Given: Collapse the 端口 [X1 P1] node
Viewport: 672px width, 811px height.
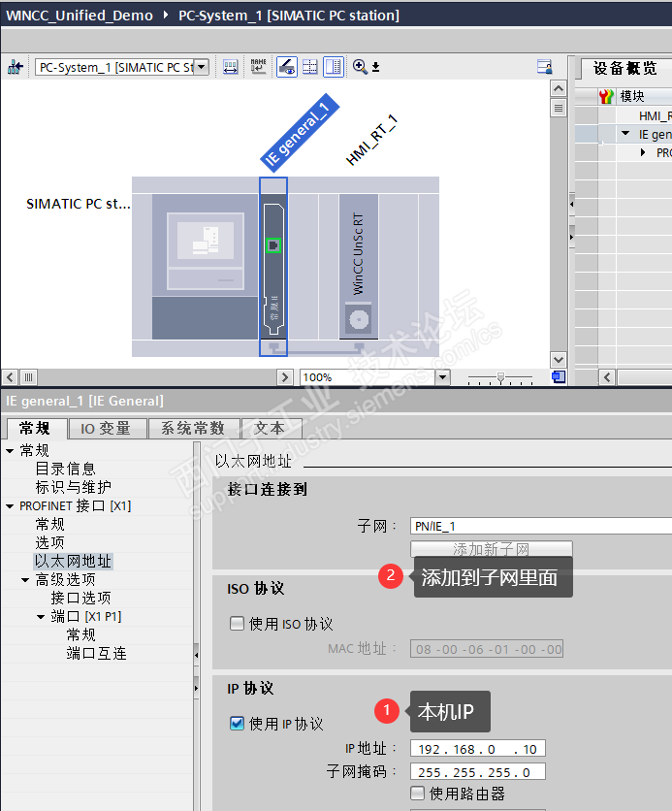Looking at the screenshot, I should [x=41, y=617].
